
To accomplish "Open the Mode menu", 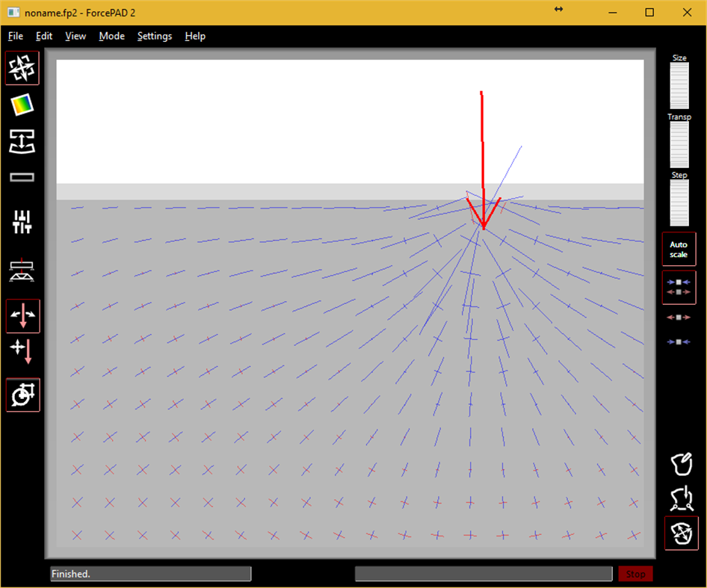I will coord(111,36).
